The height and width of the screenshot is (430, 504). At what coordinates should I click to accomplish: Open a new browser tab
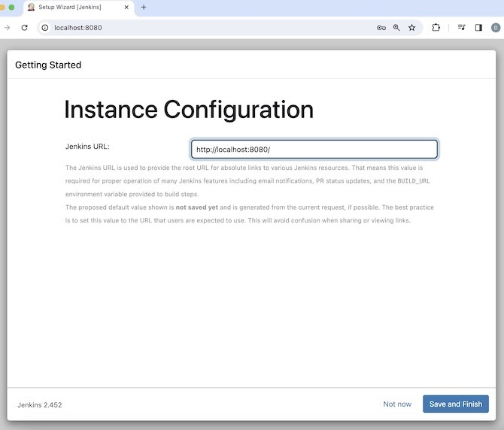[x=144, y=7]
